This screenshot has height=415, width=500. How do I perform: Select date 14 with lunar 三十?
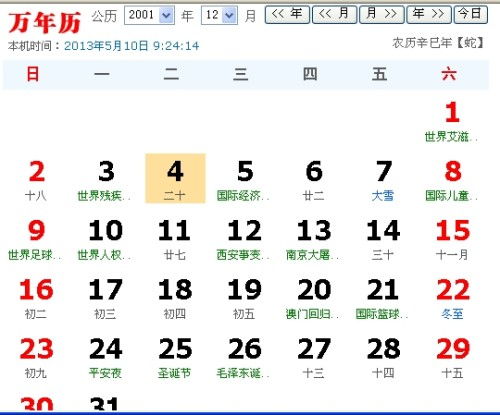coord(383,239)
